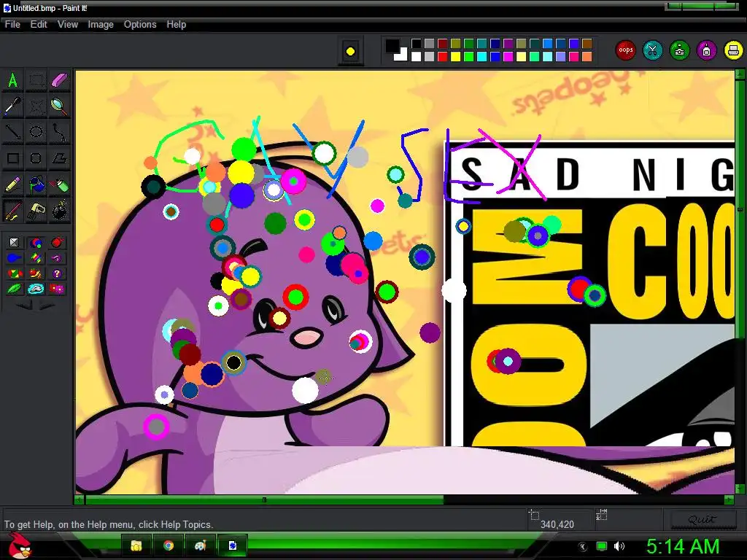
Task: Choose the purple squiggle brush option
Action: pos(57,258)
